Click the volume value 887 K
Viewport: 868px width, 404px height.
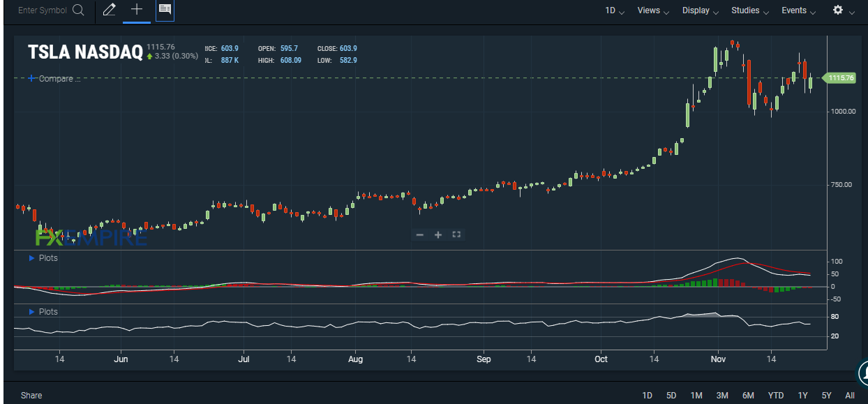point(230,61)
